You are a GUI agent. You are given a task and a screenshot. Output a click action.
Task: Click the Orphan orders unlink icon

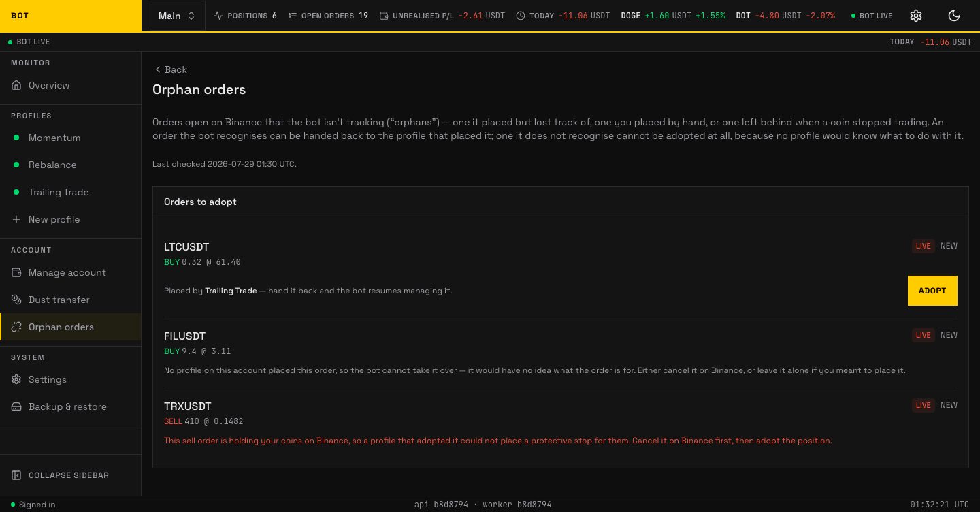click(x=17, y=327)
